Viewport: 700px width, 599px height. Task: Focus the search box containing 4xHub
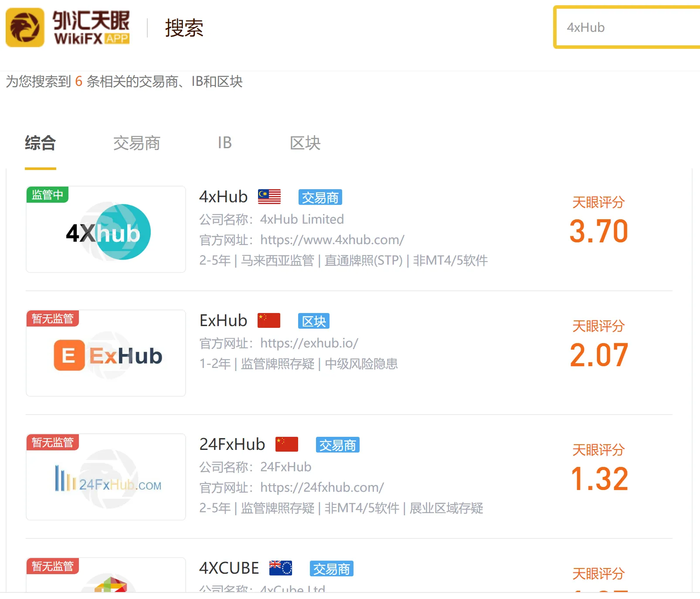(x=628, y=27)
